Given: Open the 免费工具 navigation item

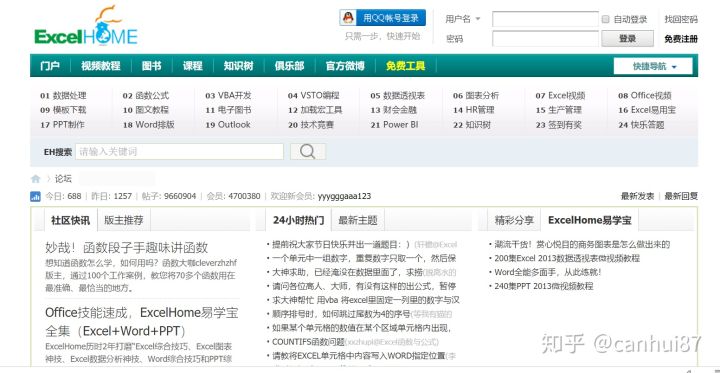Looking at the screenshot, I should 405,66.
